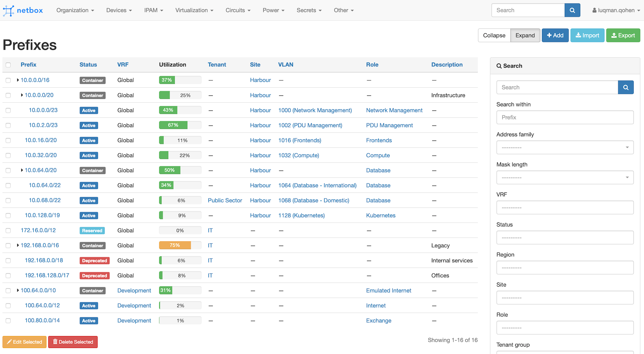This screenshot has height=354, width=644.
Task: Click the Add button with plus icon
Action: coord(555,35)
